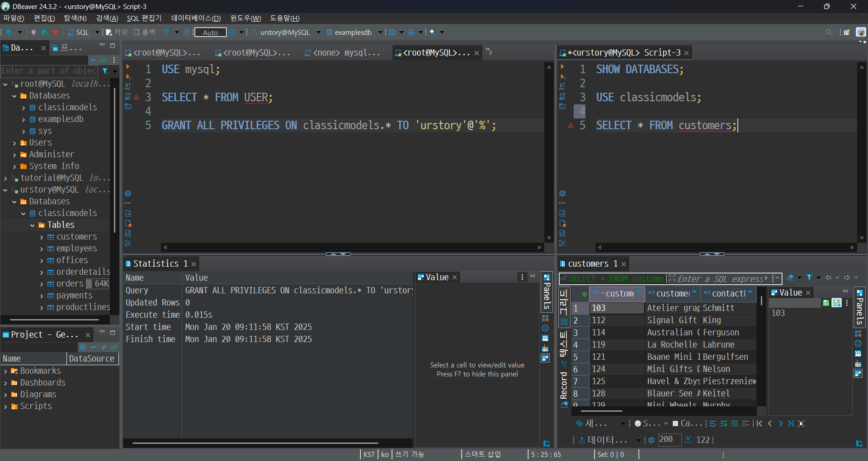This screenshot has height=461, width=868.
Task: Open the 파일 menu
Action: pyautogui.click(x=14, y=18)
